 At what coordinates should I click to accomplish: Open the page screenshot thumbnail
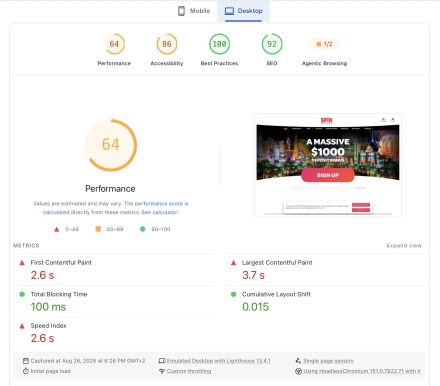pyautogui.click(x=328, y=165)
